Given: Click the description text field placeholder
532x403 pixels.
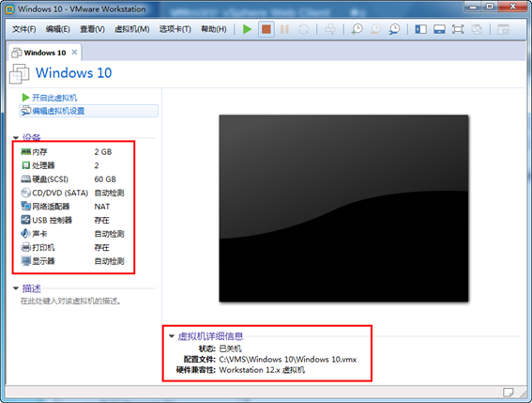Looking at the screenshot, I should [x=70, y=301].
